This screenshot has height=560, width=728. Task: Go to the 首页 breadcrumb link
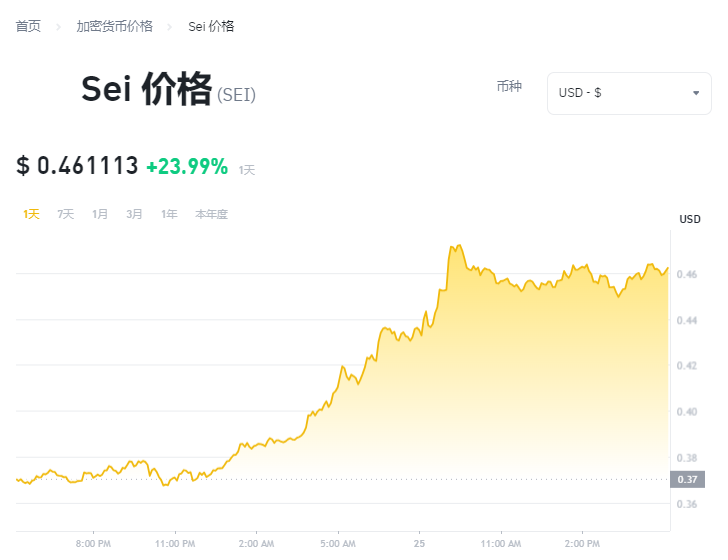(x=28, y=26)
